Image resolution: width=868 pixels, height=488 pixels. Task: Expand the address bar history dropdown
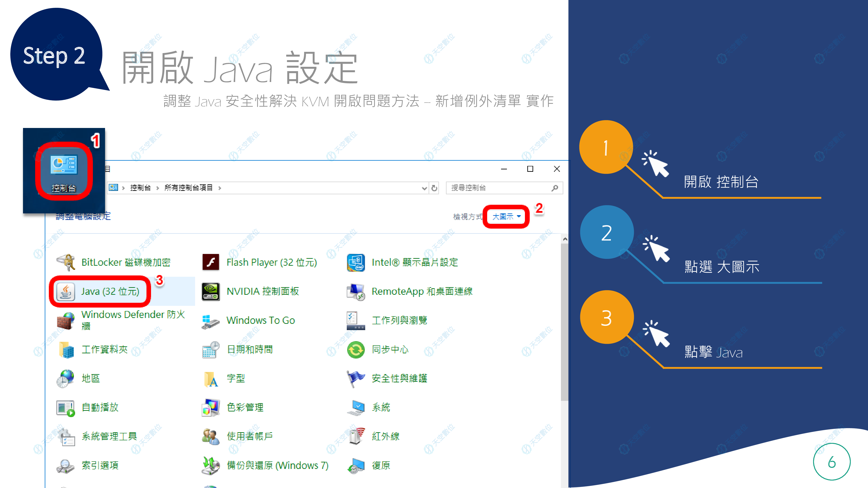(425, 188)
